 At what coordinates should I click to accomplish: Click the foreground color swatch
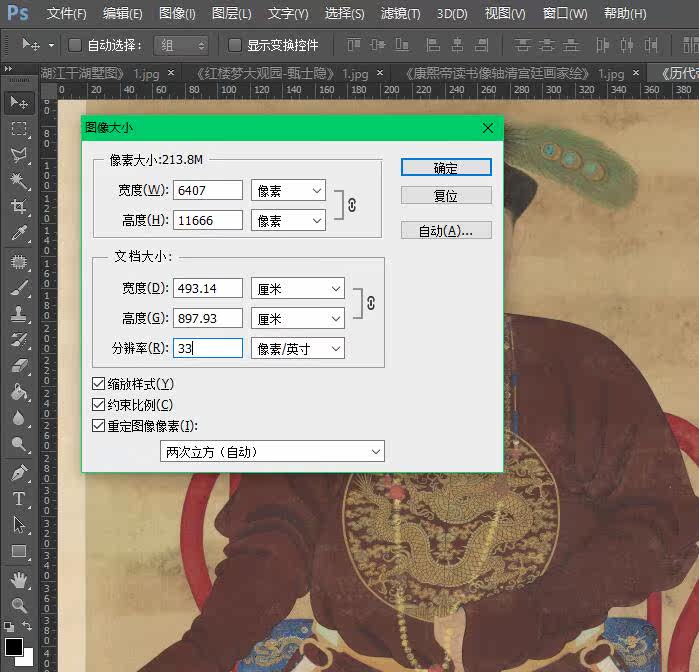pyautogui.click(x=14, y=647)
